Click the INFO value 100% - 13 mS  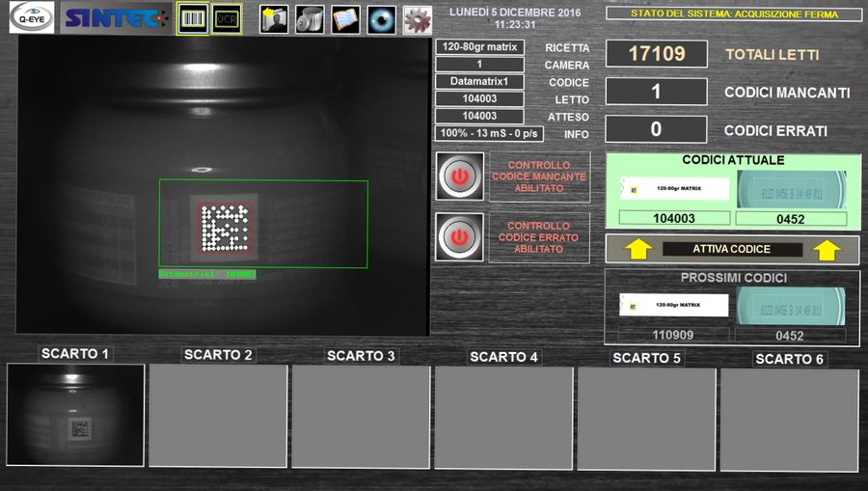[x=489, y=133]
